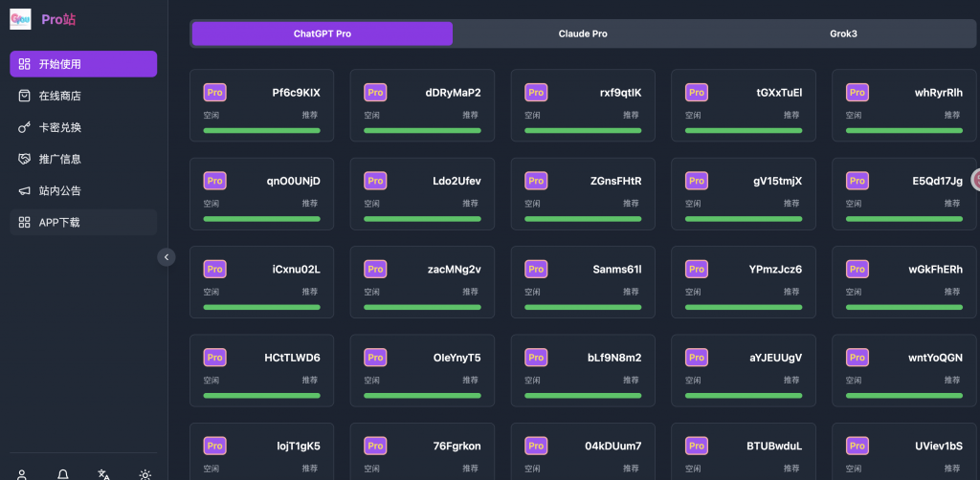Click the Pro badge on card Sanms61l
The image size is (980, 480).
[536, 269]
